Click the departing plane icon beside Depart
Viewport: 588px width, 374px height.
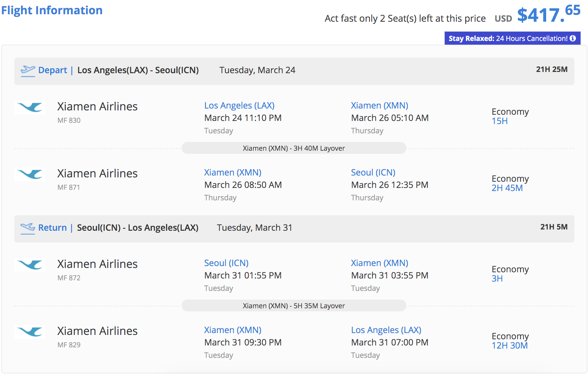click(28, 70)
